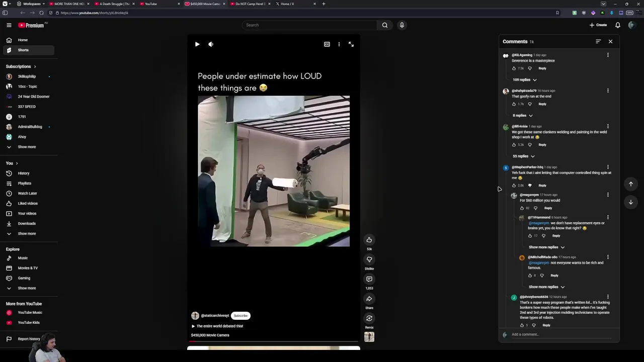The image size is (644, 362).
Task: Expand 8 replies under goofy run comment
Action: pyautogui.click(x=522, y=116)
